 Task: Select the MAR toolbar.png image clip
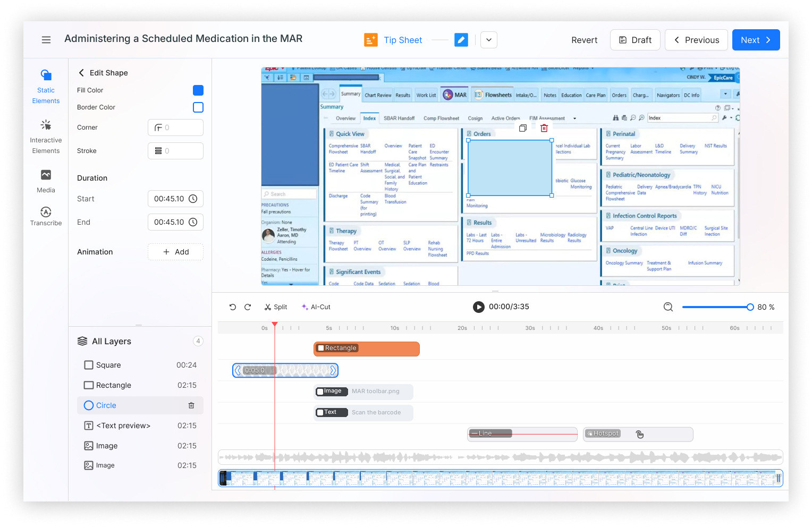(x=363, y=392)
